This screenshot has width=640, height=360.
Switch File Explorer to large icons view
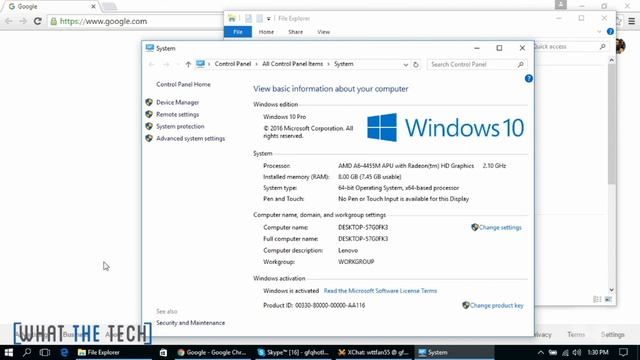coord(608,299)
